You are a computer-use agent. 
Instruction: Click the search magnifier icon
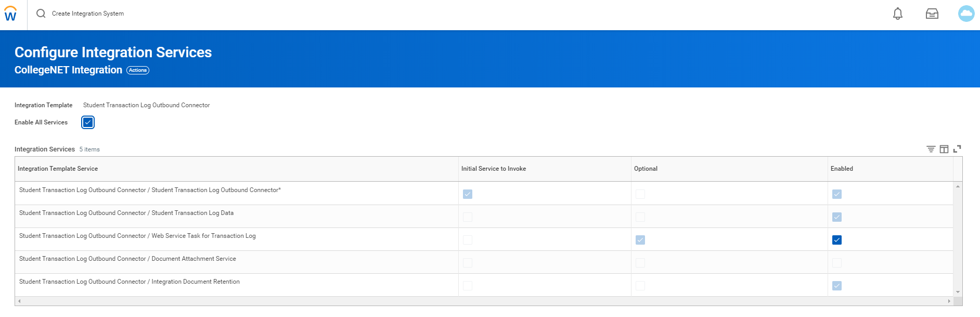(41, 14)
